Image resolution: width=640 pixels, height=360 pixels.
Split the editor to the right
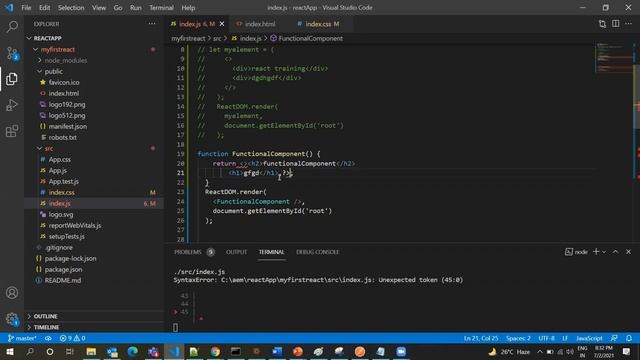coord(616,24)
